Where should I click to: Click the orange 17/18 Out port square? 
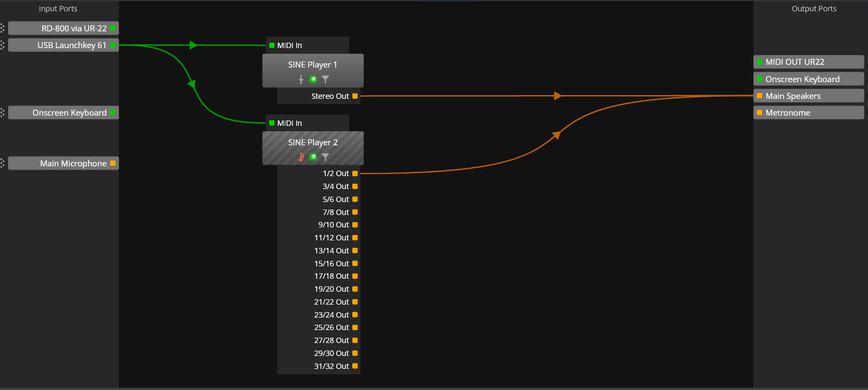[355, 276]
